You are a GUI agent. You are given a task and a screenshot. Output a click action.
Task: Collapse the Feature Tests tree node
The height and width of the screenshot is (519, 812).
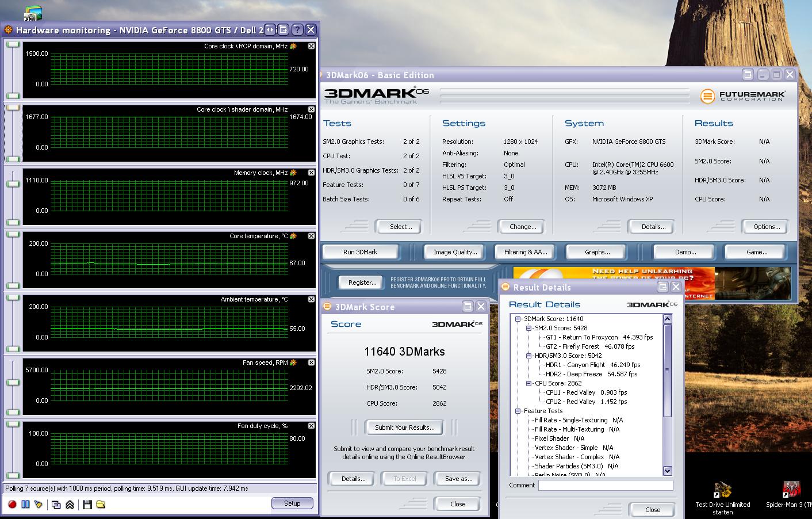click(x=518, y=411)
